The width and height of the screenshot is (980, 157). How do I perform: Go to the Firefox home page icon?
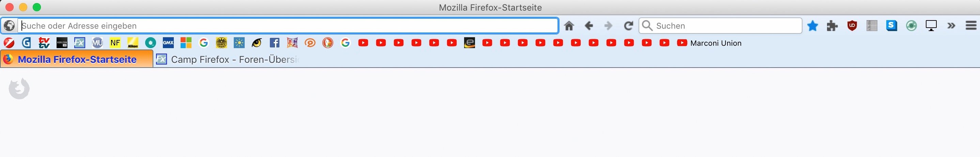(569, 26)
